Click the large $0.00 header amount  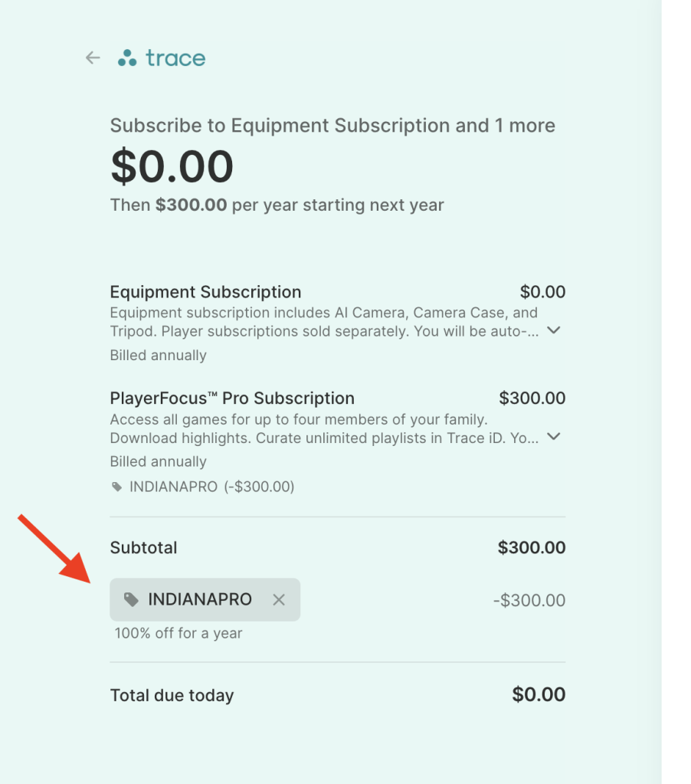coord(172,166)
